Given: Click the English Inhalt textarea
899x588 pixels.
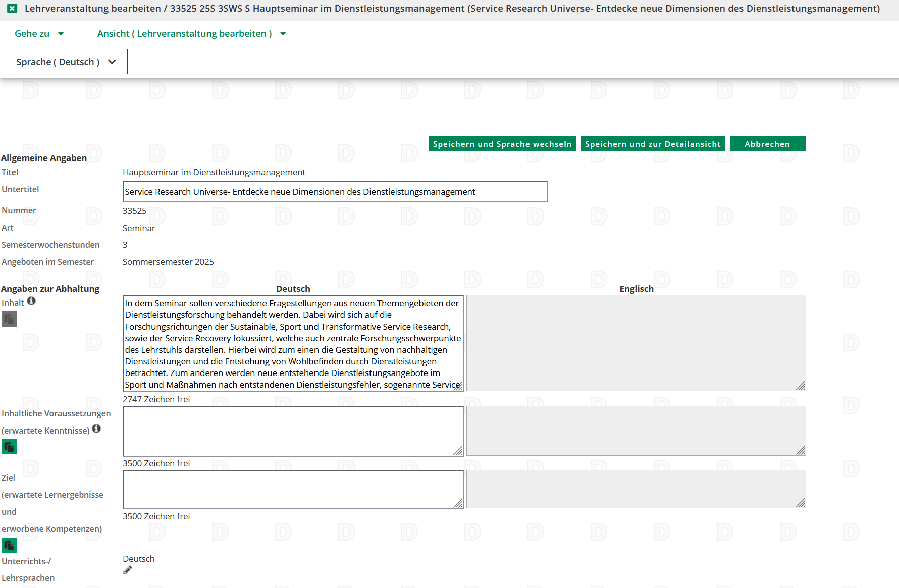Looking at the screenshot, I should click(636, 343).
